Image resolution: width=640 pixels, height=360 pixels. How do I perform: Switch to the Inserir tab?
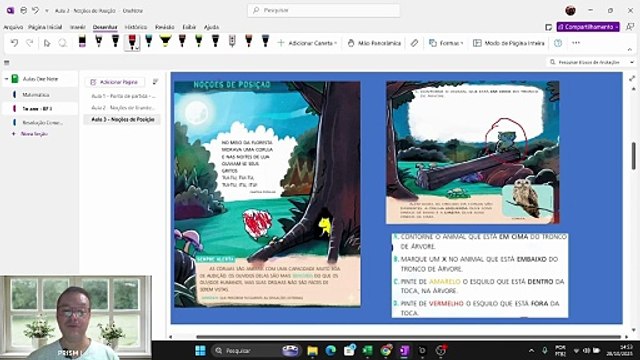pos(78,27)
